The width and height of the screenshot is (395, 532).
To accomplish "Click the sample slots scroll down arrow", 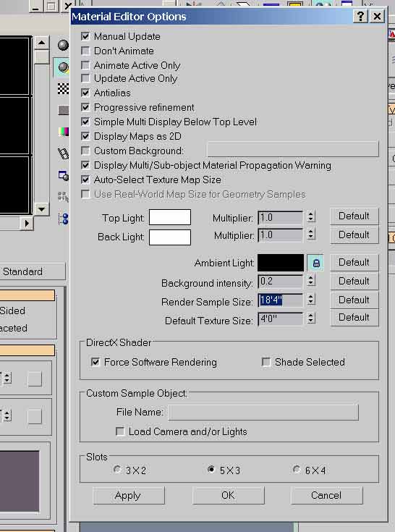I will coord(41,209).
